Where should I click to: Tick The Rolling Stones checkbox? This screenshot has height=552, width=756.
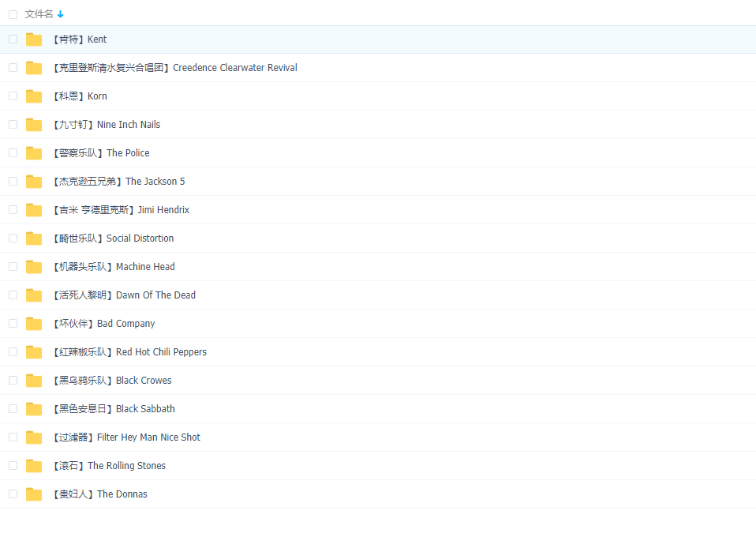click(x=13, y=466)
